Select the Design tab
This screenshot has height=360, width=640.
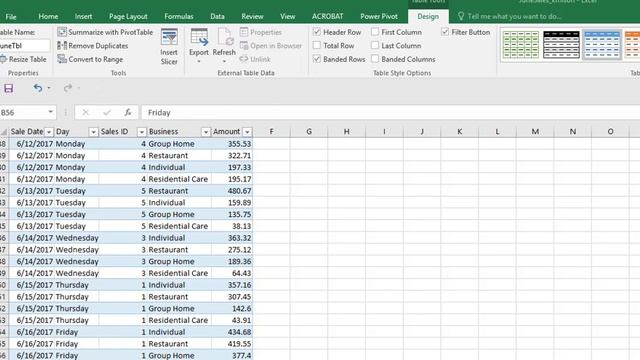428,16
